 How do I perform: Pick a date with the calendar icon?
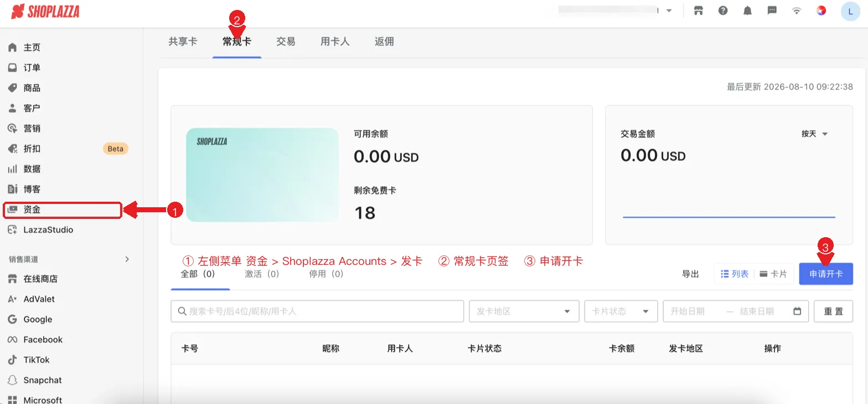797,311
